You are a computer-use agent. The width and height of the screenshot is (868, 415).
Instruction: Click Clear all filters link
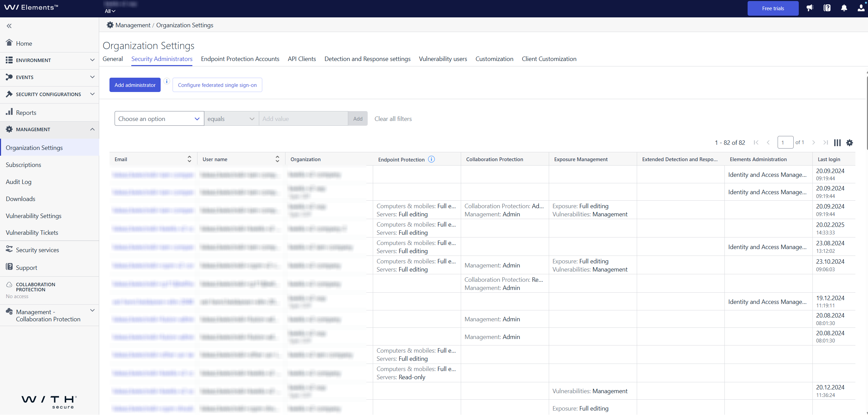point(393,119)
